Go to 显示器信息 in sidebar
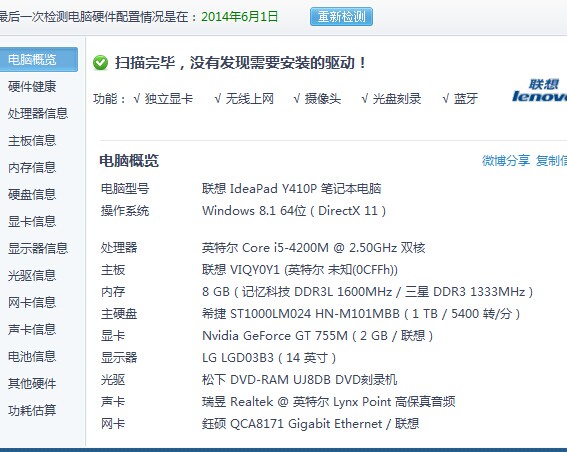567x452 pixels. (x=38, y=248)
